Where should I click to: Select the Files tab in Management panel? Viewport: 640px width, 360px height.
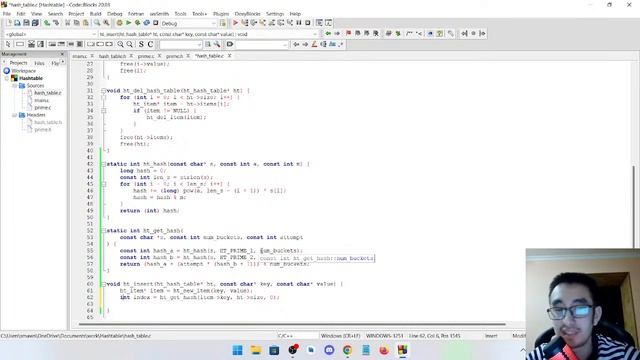click(x=39, y=63)
